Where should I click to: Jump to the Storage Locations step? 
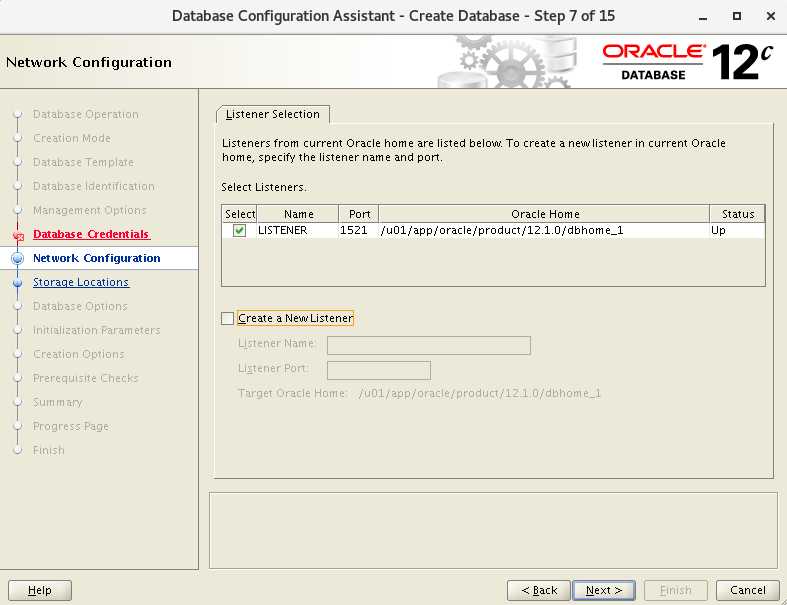(81, 282)
